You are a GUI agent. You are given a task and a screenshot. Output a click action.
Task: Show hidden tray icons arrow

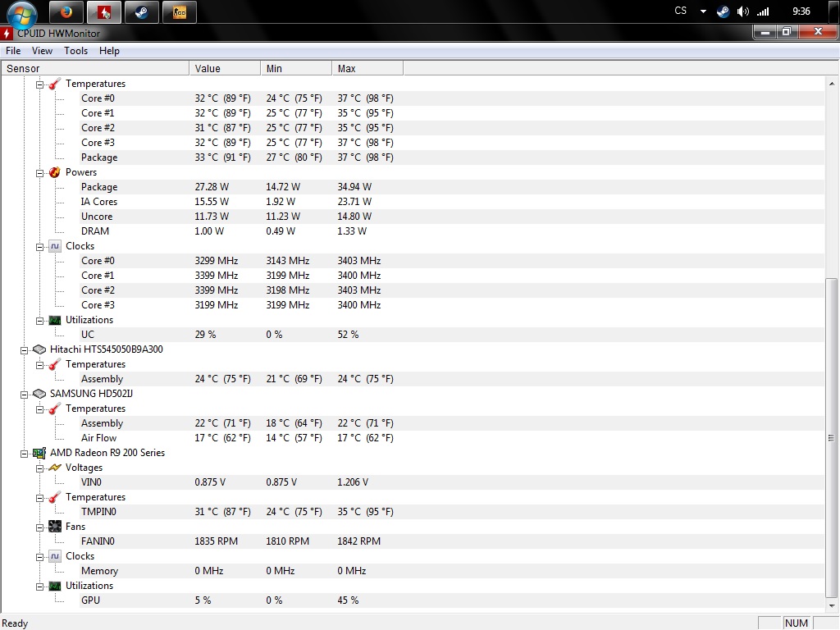coord(703,11)
